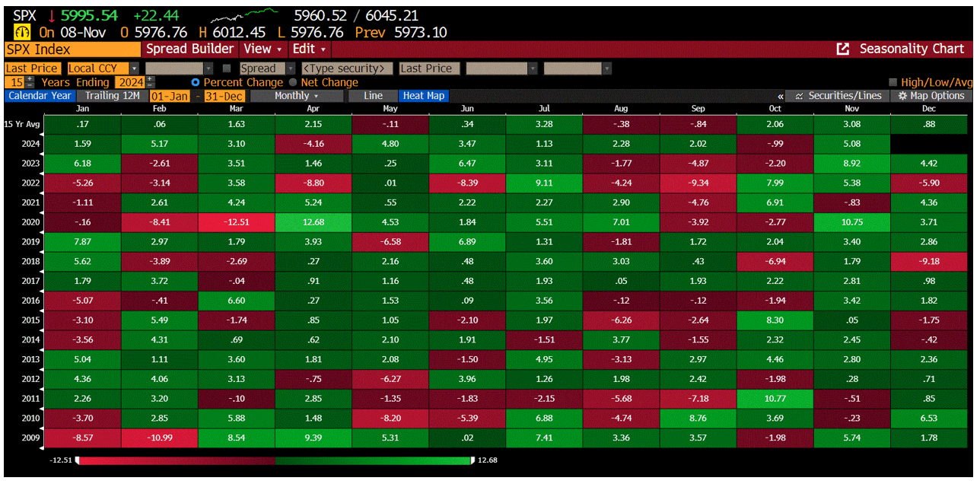This screenshot has height=484, width=980.
Task: Select the Percent Change radio button
Action: pos(196,82)
